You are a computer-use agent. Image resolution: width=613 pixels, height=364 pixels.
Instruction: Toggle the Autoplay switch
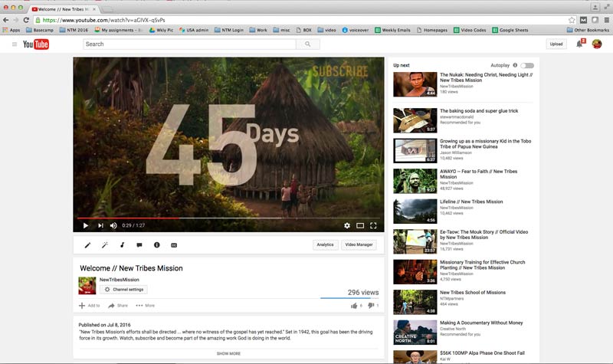pyautogui.click(x=527, y=65)
